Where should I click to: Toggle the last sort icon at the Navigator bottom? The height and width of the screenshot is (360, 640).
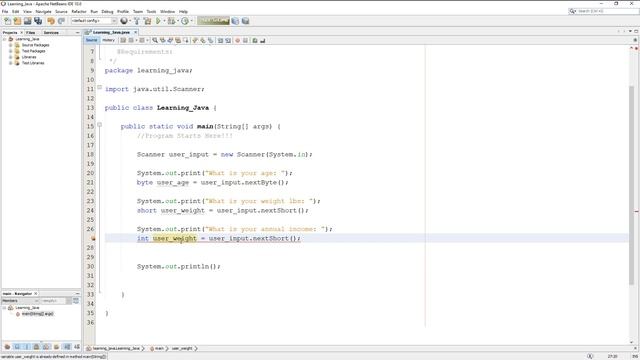pyautogui.click(x=77, y=347)
